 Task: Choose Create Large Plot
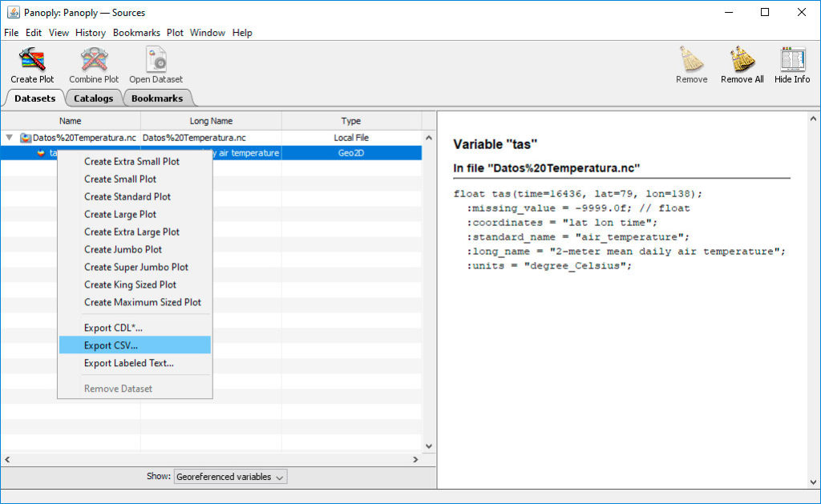coord(135,215)
